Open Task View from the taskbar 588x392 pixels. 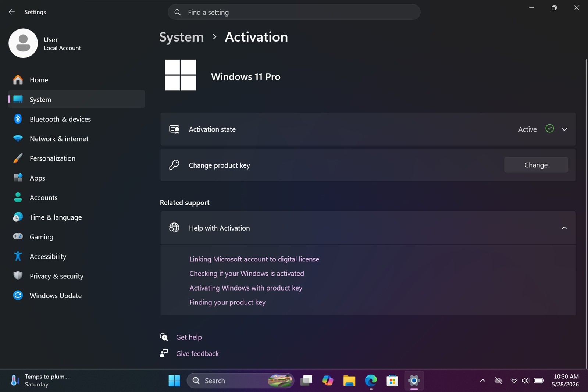click(306, 381)
